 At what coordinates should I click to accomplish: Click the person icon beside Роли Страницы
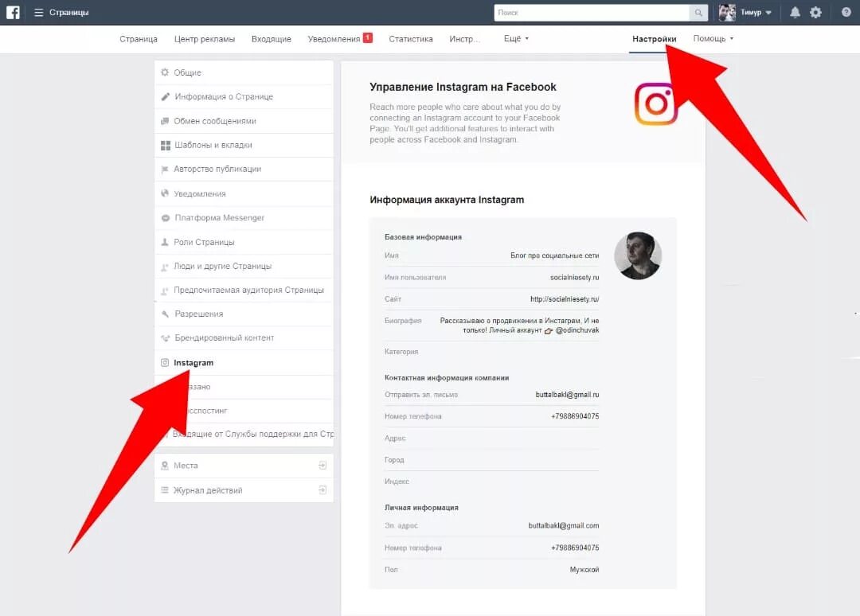tap(165, 242)
